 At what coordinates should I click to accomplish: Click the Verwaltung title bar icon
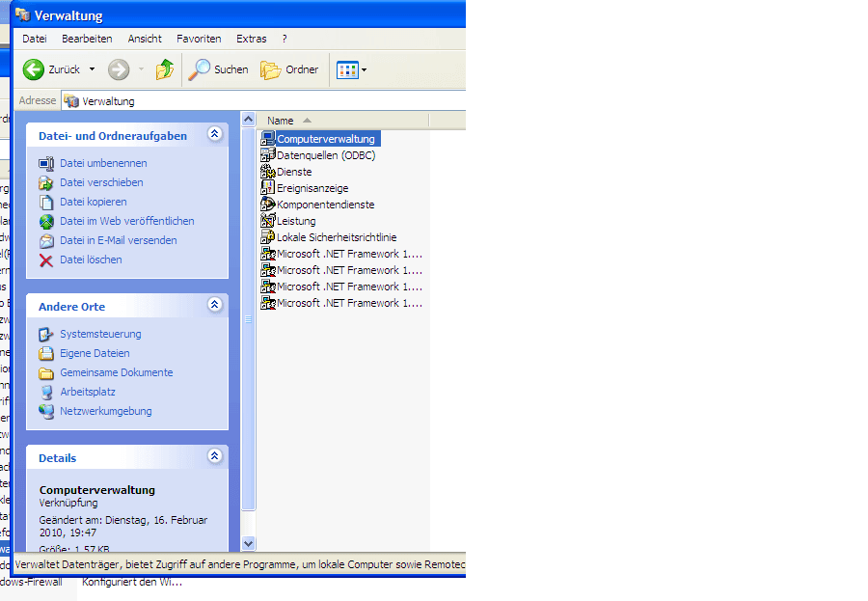pos(23,15)
